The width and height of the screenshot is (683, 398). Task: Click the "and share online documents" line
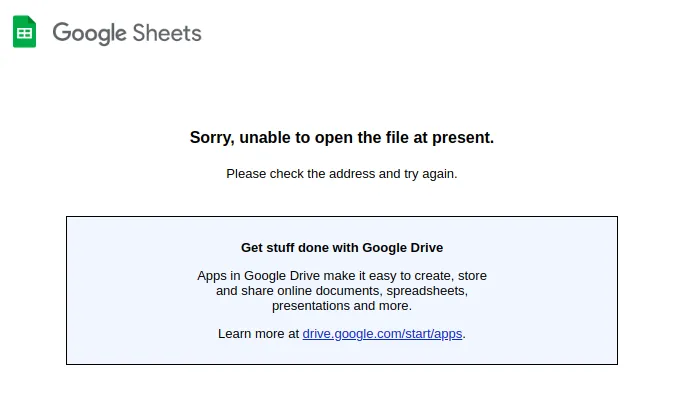[x=342, y=290]
